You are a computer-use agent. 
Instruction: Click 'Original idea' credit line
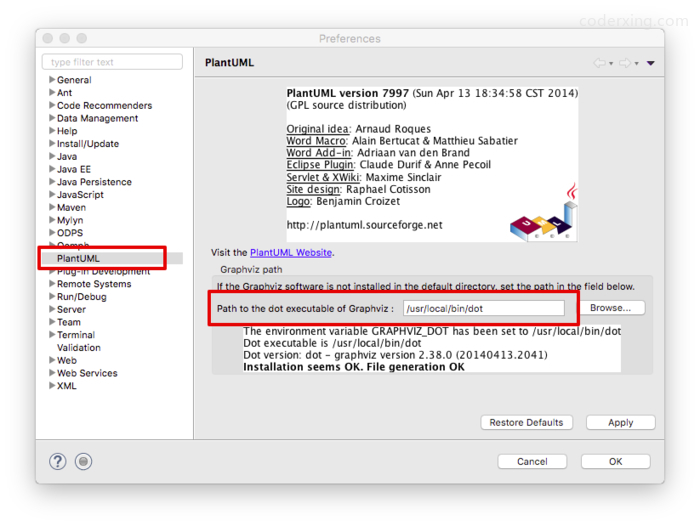tap(358, 129)
